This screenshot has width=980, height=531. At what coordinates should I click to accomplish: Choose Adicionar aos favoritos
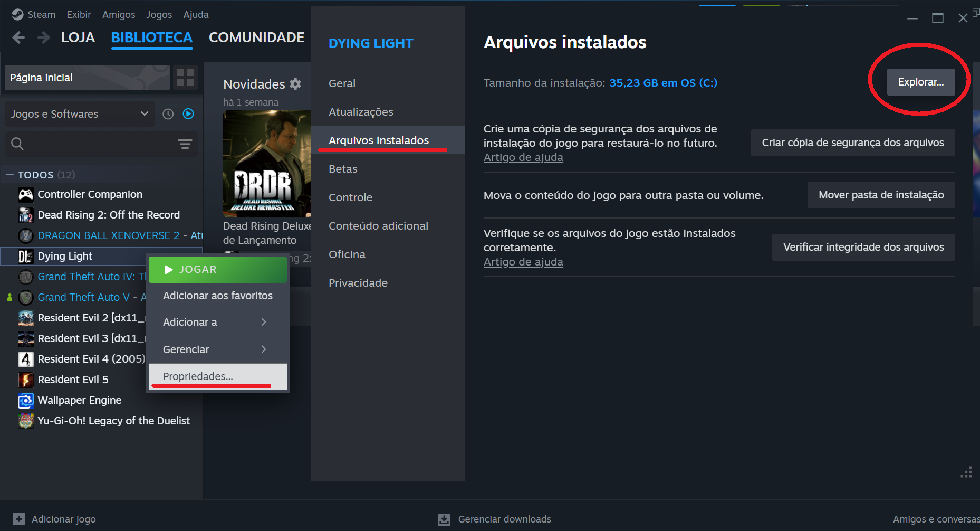coord(218,296)
